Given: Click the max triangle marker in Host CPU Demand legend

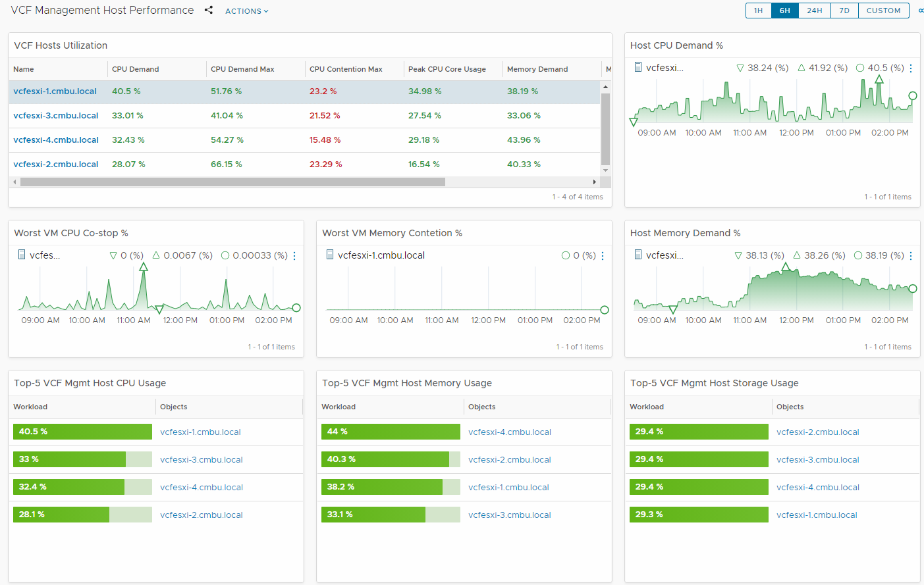Looking at the screenshot, I should coord(802,68).
